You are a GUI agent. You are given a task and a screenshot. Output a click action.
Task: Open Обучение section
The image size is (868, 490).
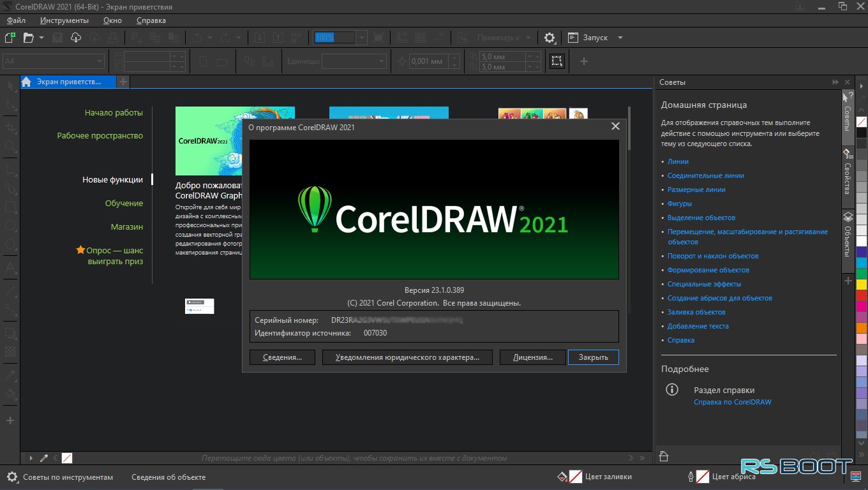point(124,203)
